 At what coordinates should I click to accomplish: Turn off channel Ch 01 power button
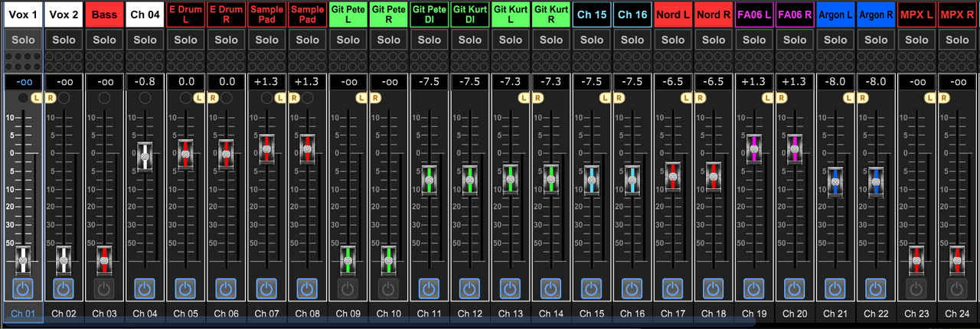23,288
